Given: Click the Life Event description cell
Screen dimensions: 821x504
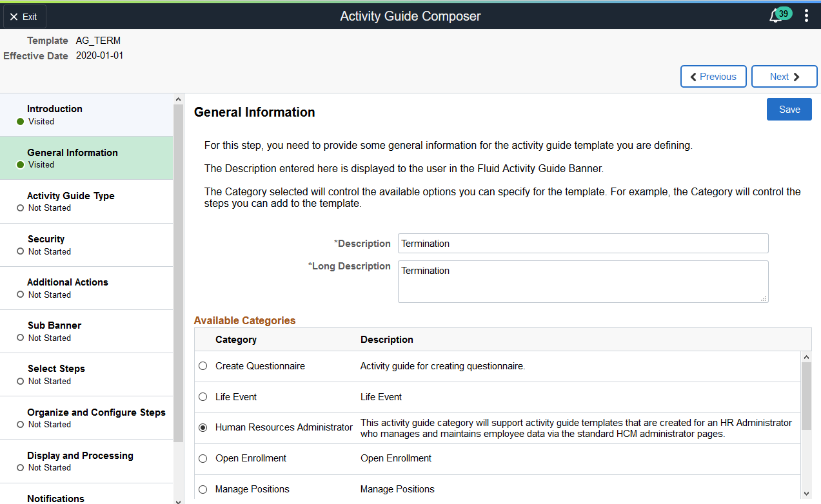Looking at the screenshot, I should [x=381, y=397].
